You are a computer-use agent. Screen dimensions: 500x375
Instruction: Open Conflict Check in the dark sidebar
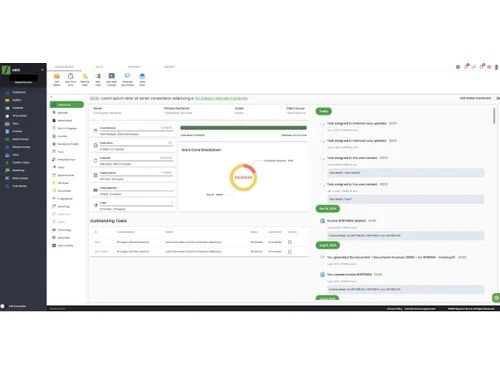pos(21,163)
